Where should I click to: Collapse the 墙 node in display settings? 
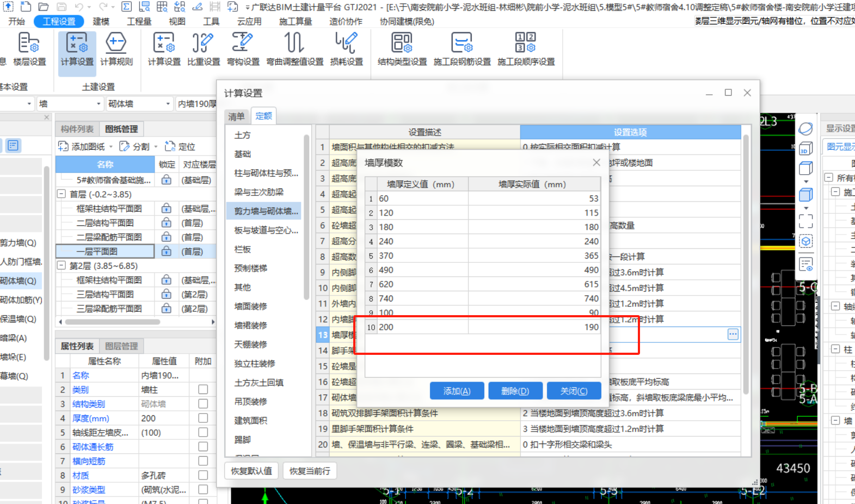click(x=835, y=421)
